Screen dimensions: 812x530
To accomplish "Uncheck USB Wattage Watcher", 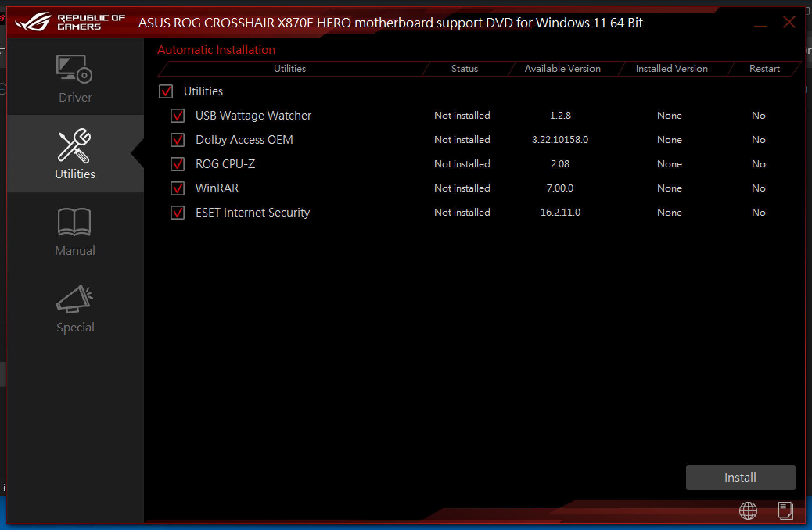I will coord(177,116).
